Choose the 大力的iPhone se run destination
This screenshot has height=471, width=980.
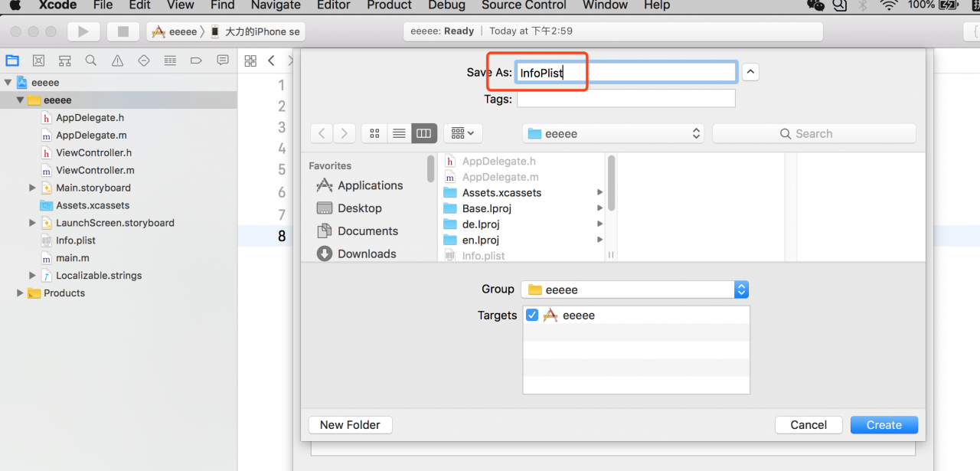tap(255, 31)
